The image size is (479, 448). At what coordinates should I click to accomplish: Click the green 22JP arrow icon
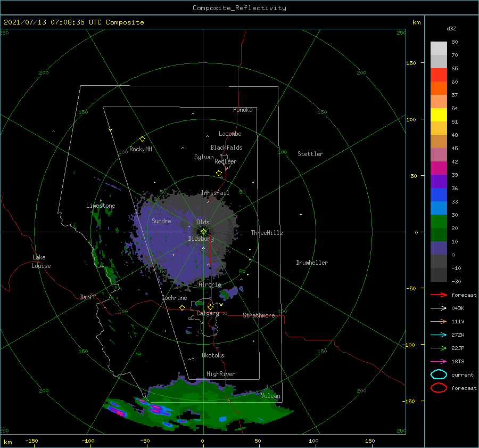(439, 348)
